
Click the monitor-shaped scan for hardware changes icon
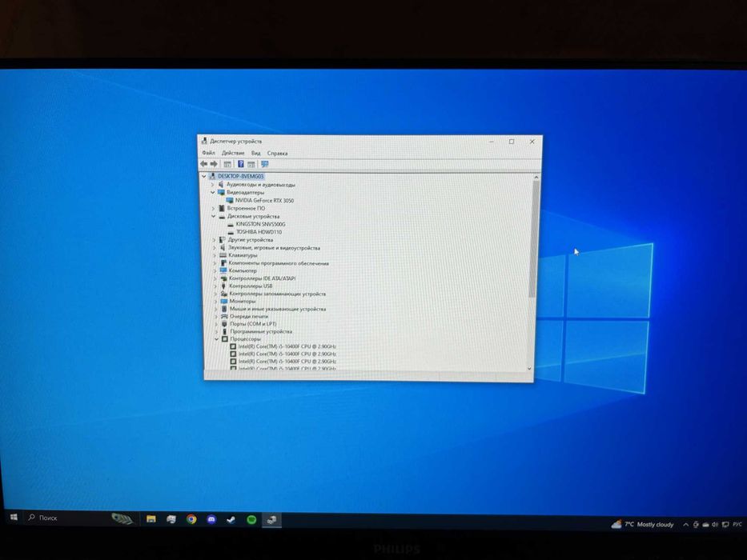click(265, 164)
